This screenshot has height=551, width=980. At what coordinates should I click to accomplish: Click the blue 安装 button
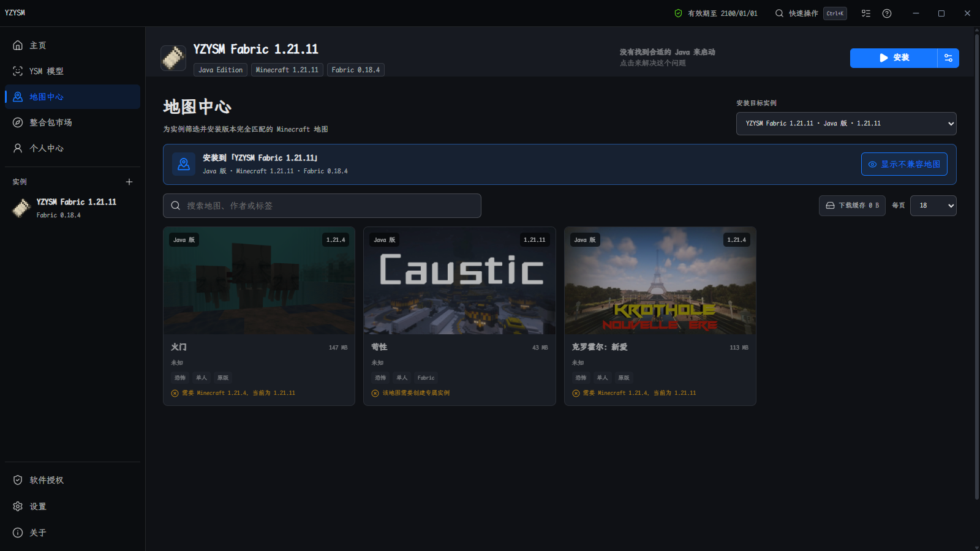coord(894,58)
